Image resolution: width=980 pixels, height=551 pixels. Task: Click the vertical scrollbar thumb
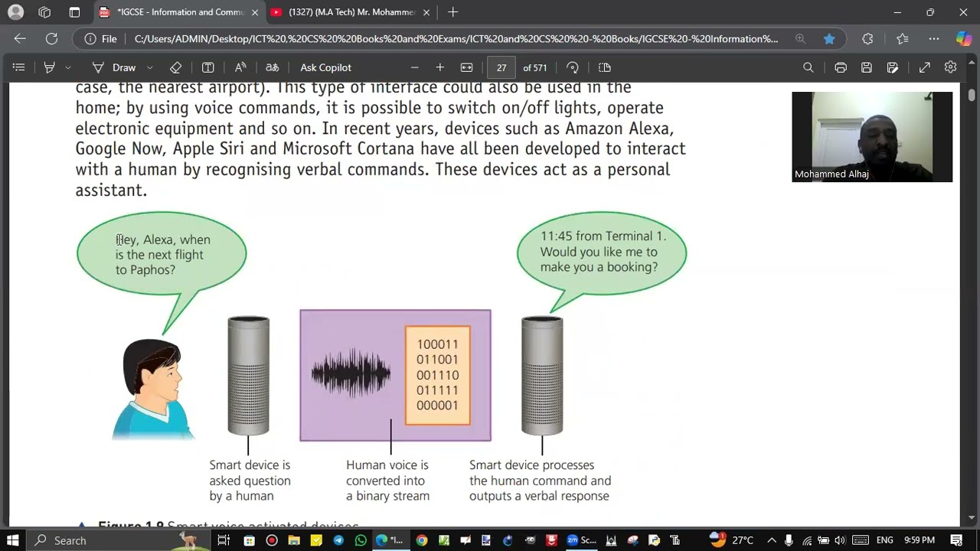[x=972, y=94]
